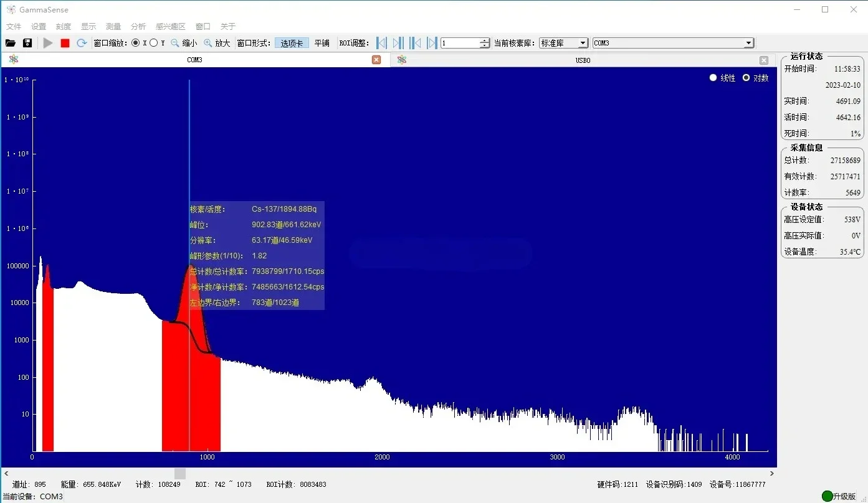Click the second ROI adjust icon, left boundary rightward
The height and width of the screenshot is (503, 868).
399,43
